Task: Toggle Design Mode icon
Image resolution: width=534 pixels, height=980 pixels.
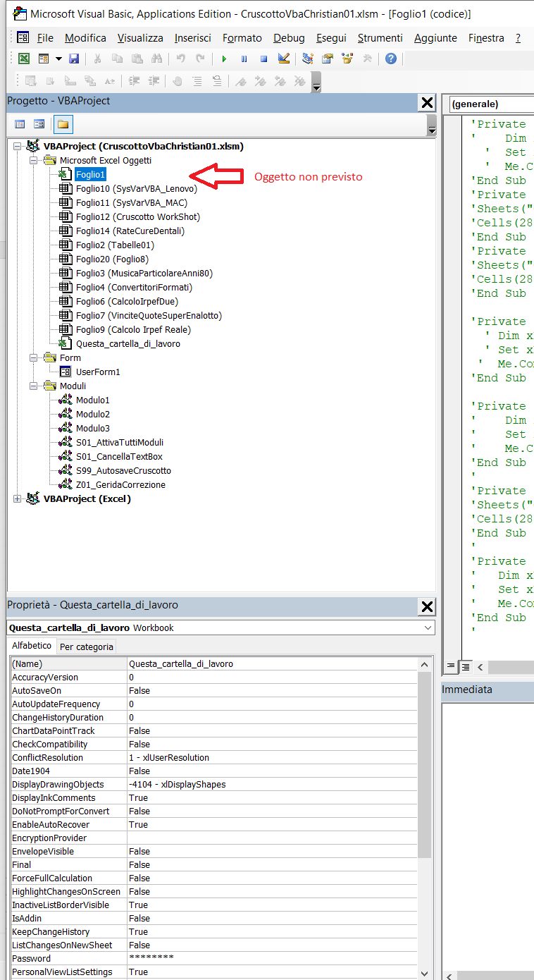Action: point(283,59)
